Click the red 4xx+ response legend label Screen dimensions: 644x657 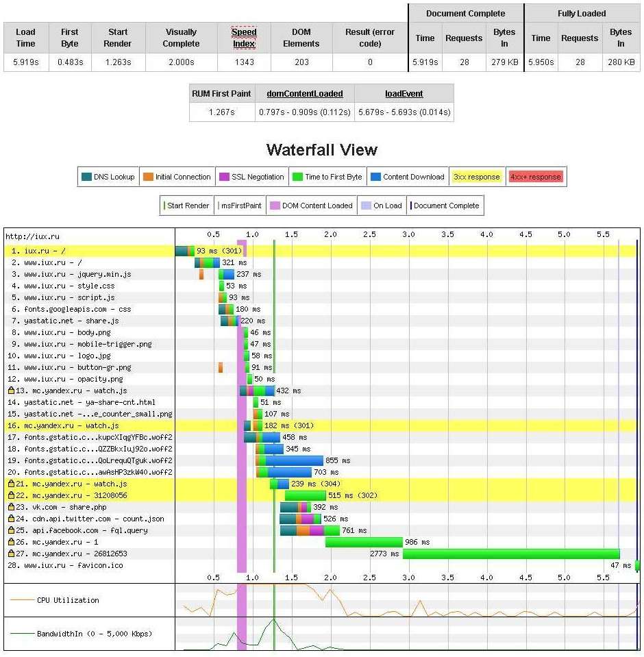(x=536, y=177)
